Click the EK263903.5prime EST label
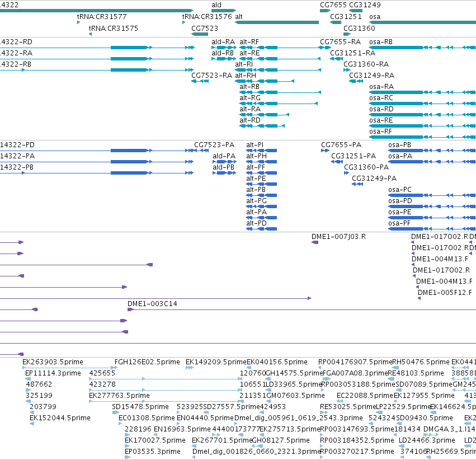The height and width of the screenshot is (460, 476). coord(53,362)
